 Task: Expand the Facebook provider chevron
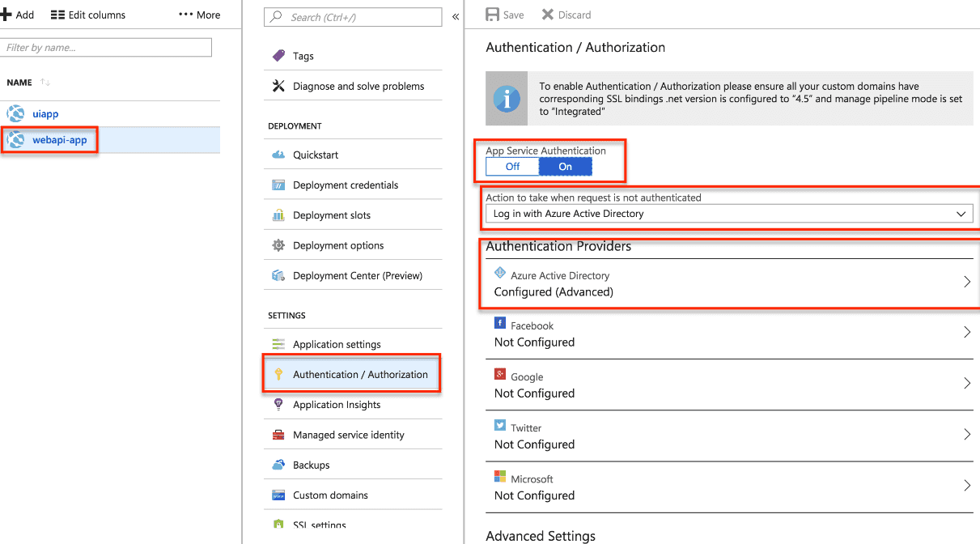click(967, 333)
